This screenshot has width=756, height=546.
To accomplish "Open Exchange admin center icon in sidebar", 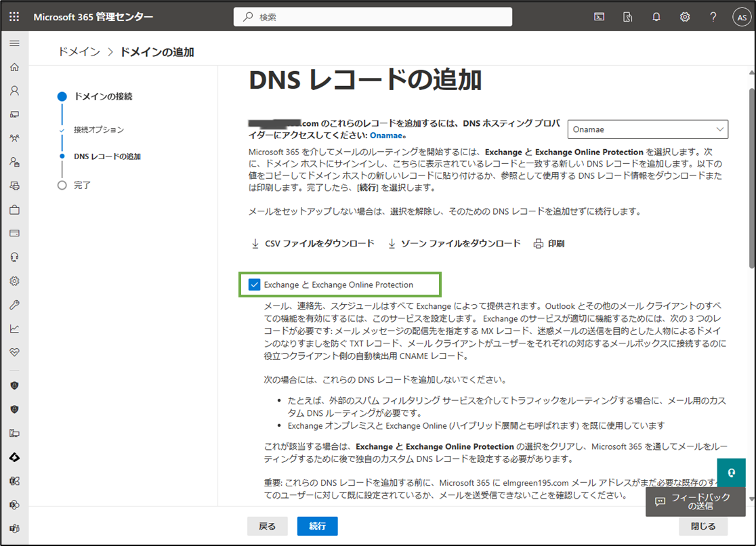I will pos(14,481).
